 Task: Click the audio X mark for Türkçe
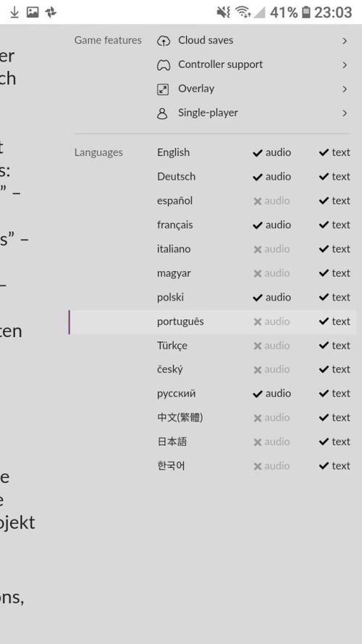point(257,346)
